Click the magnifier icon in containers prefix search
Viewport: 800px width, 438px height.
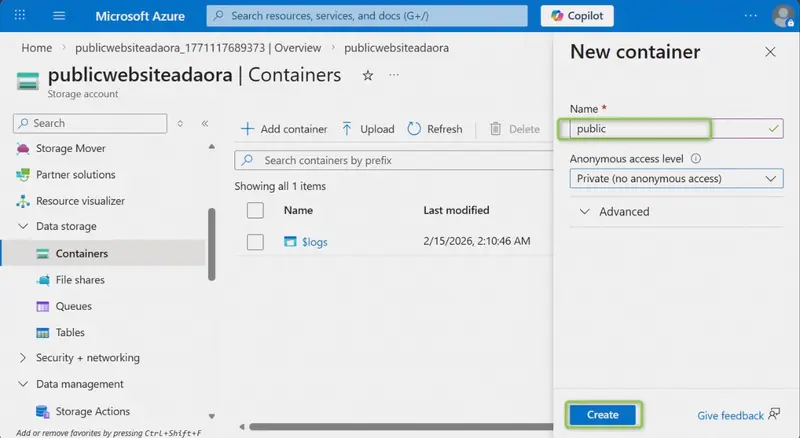[x=247, y=160]
